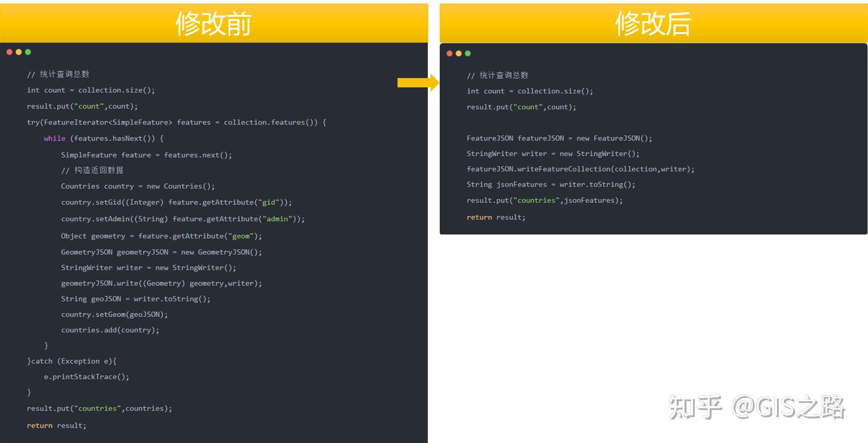Click the green zoom dot on left code window
Viewport: 868px width, 443px height.
pyautogui.click(x=28, y=52)
